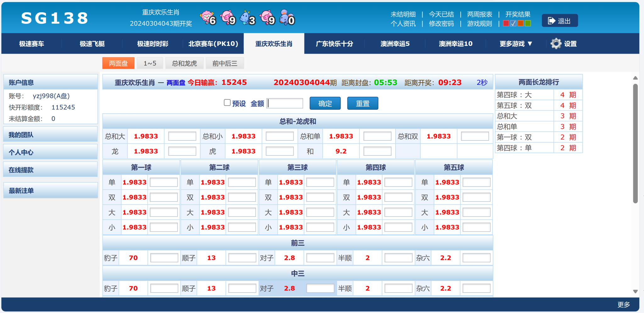Viewport: 644px width, 313px height.
Task: Choose the green theme color swatch
Action: (528, 24)
